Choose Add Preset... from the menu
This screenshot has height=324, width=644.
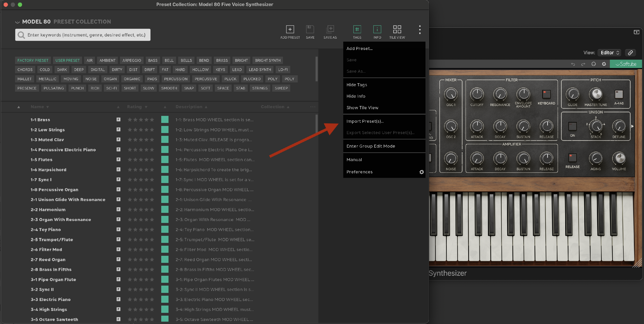point(384,48)
